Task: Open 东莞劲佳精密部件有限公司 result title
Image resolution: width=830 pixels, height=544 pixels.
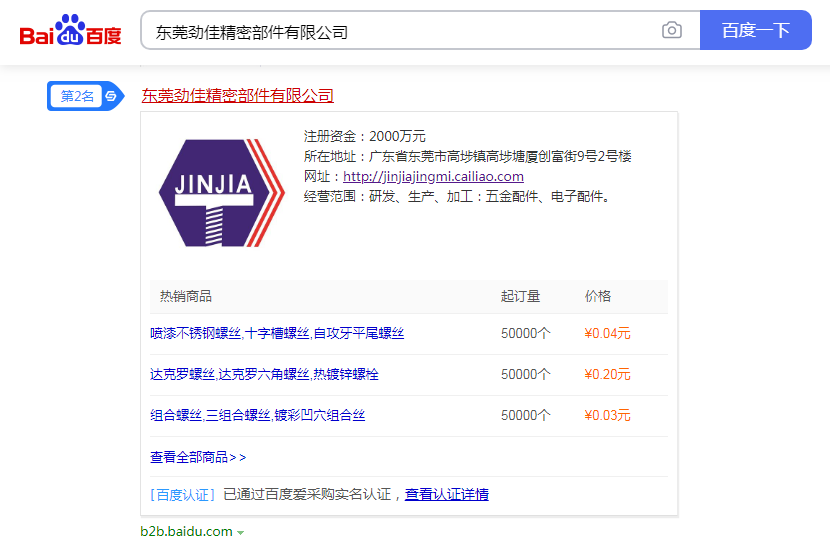Action: [x=237, y=95]
